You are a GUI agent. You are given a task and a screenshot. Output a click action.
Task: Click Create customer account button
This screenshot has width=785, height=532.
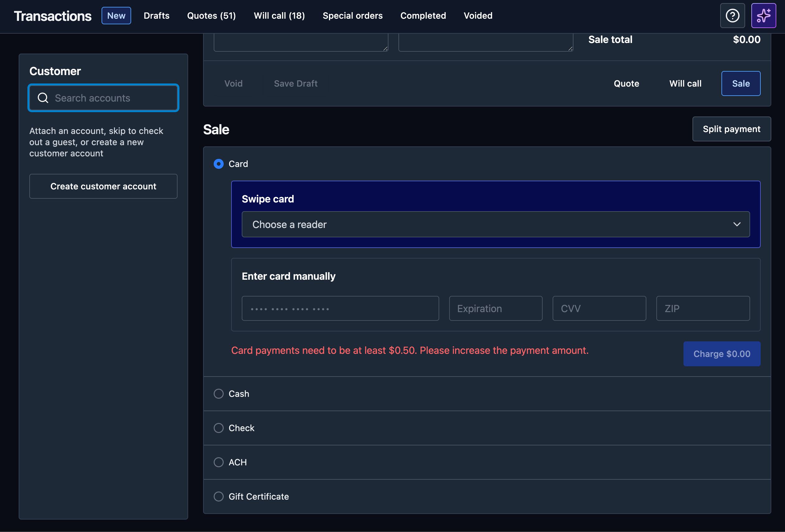tap(103, 187)
